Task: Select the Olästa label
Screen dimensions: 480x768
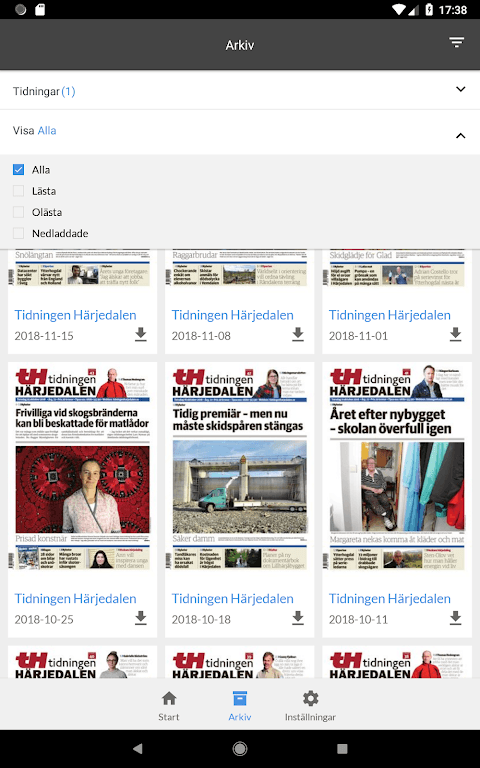Action: (47, 212)
